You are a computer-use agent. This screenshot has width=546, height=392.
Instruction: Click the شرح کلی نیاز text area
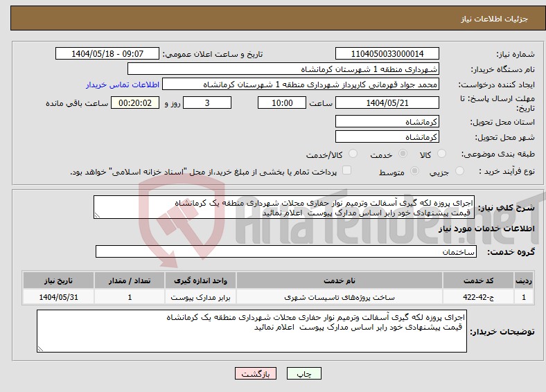pos(284,207)
